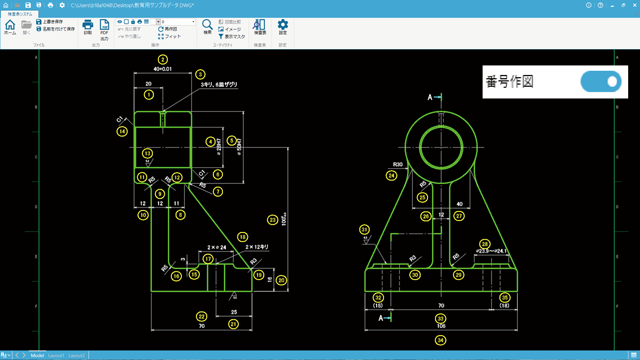Toggle the layer freeze square icon
640x360 pixels.
126,22
